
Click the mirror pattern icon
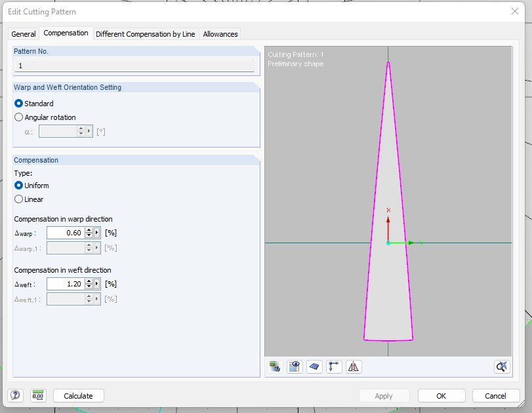354,367
